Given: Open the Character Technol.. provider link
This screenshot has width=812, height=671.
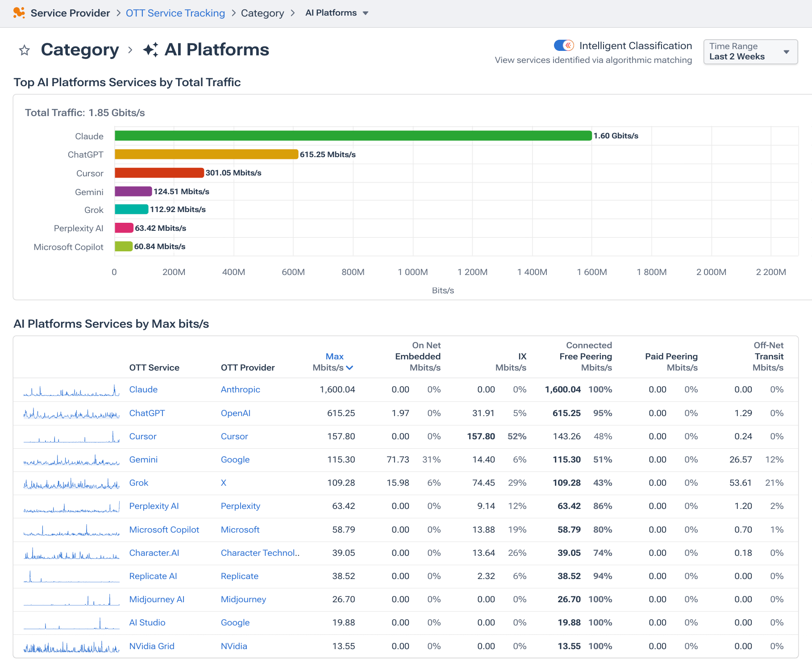Looking at the screenshot, I should (260, 553).
